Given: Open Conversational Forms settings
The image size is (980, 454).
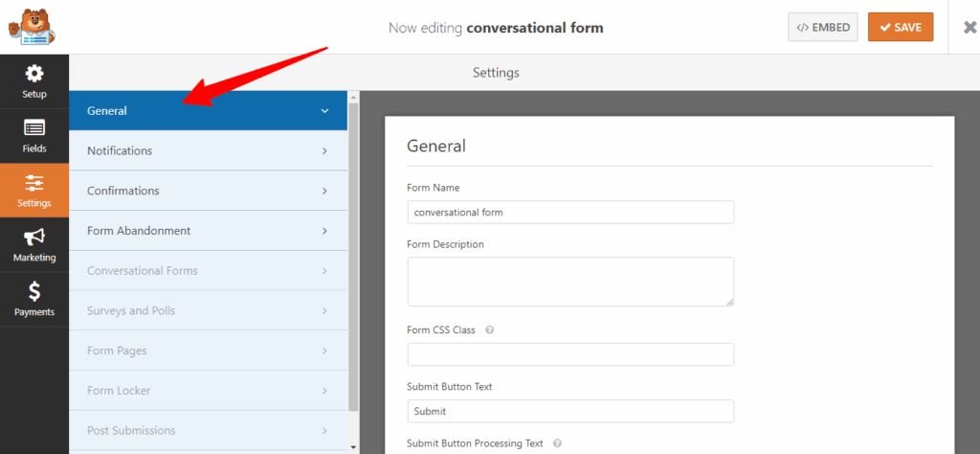Looking at the screenshot, I should 208,271.
